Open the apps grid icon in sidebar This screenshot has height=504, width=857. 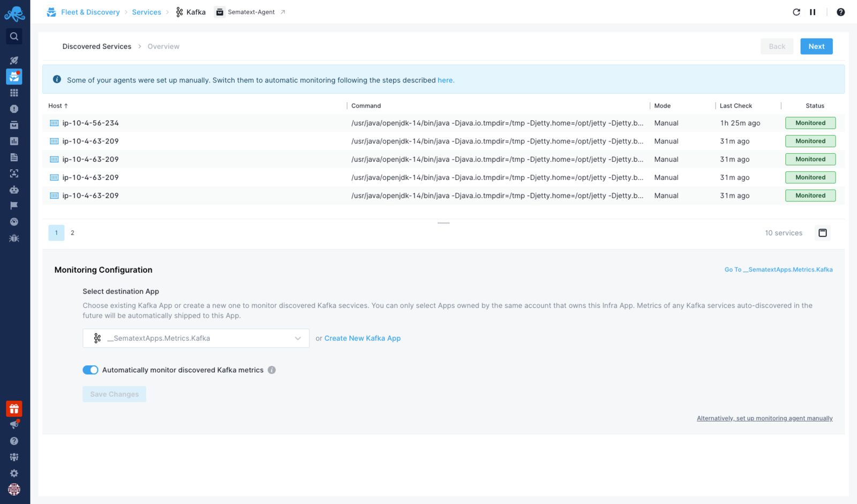[14, 93]
